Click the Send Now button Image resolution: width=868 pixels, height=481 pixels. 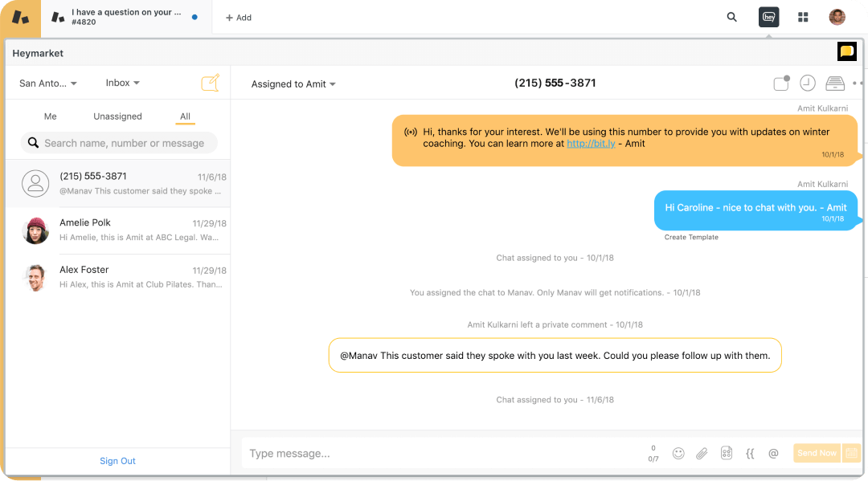[817, 453]
